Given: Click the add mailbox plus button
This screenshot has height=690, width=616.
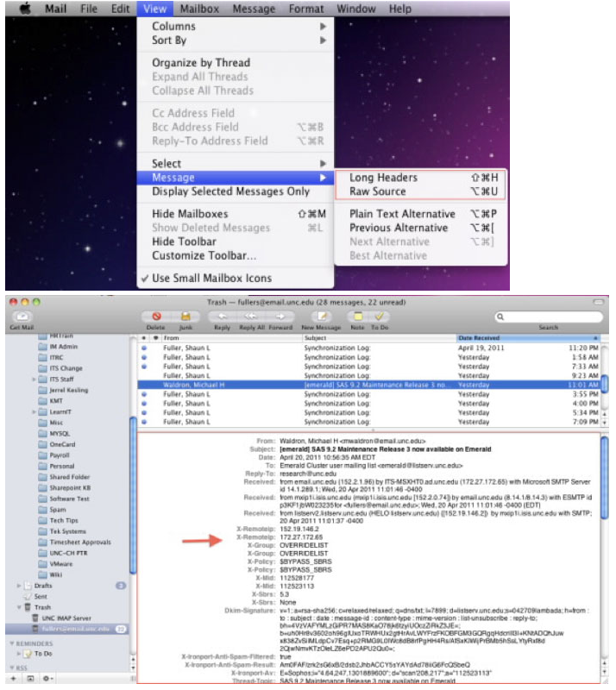Looking at the screenshot, I should [13, 680].
